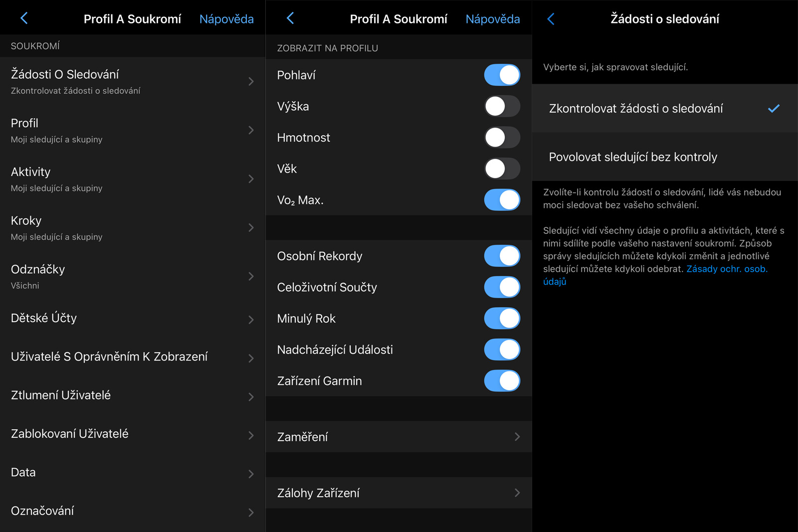
Task: Tap back arrow on Žádosti o sledování screen
Action: coord(551,19)
